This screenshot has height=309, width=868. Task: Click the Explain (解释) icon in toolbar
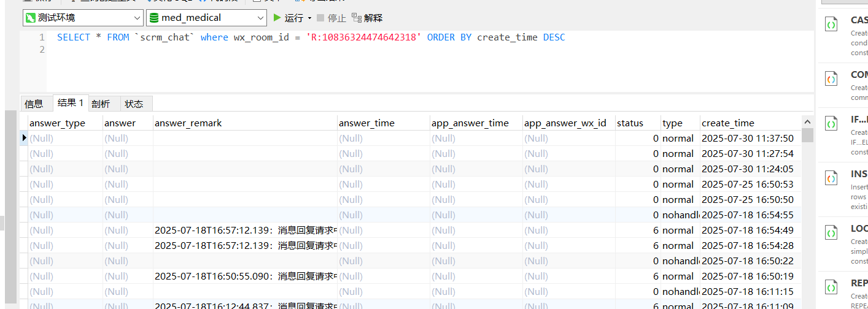pos(357,18)
